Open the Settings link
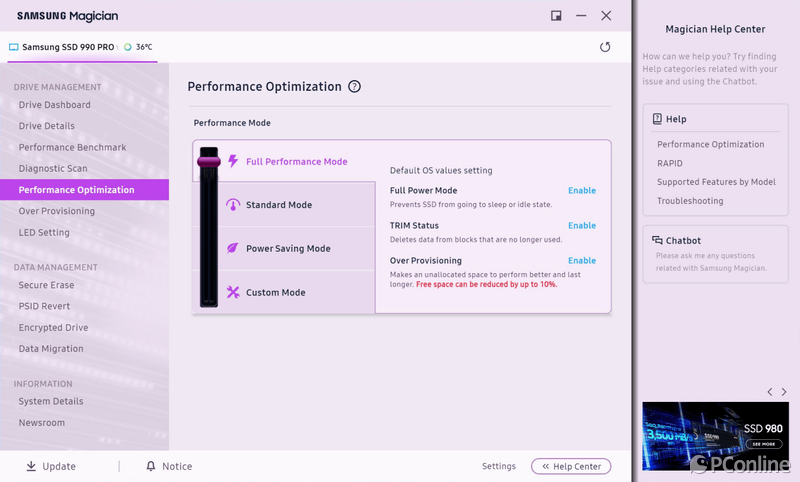This screenshot has width=800, height=482. (x=498, y=466)
